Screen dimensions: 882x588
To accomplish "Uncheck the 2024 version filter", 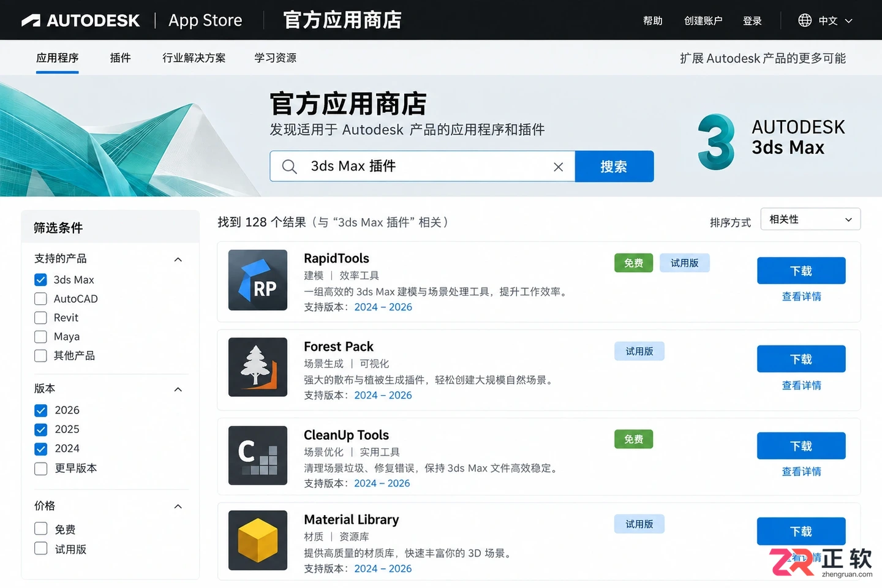I will point(40,449).
